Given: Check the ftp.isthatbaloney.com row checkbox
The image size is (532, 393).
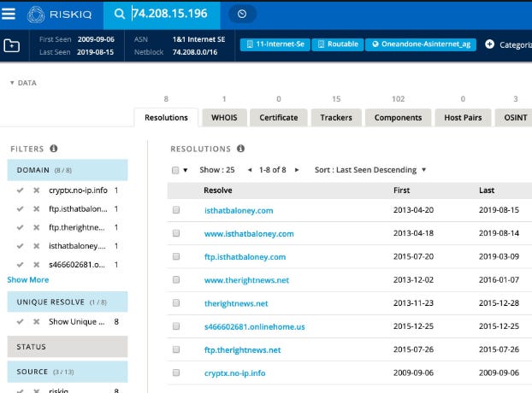Looking at the screenshot, I should point(175,256).
